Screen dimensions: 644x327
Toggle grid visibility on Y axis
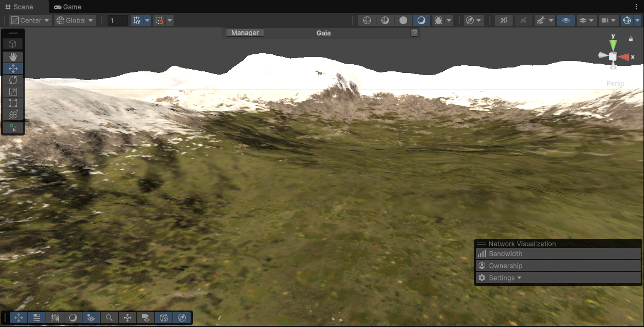(136, 20)
